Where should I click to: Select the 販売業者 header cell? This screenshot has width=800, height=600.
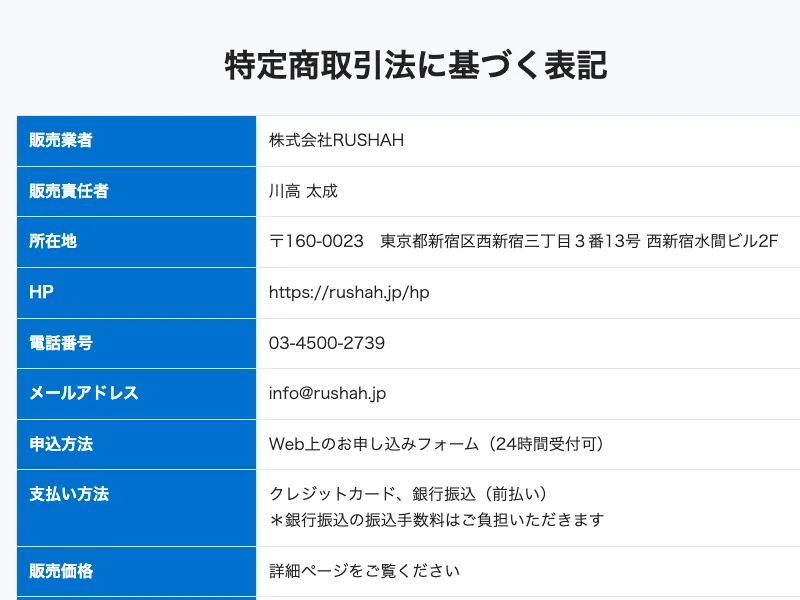coord(136,141)
